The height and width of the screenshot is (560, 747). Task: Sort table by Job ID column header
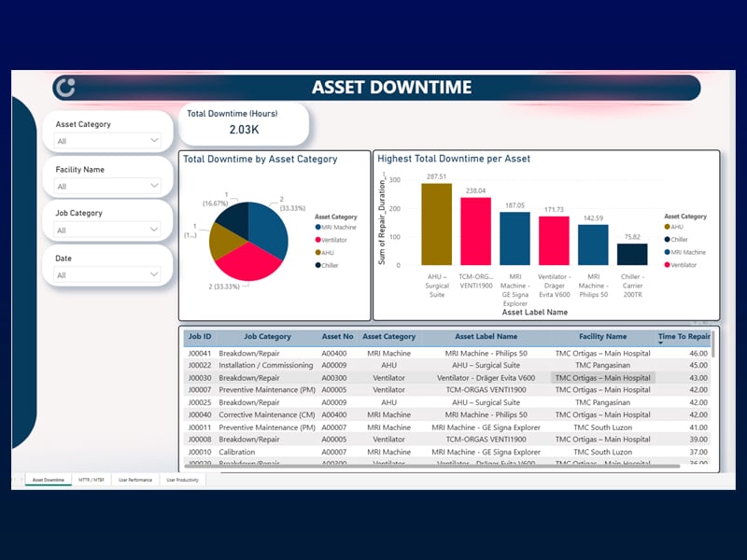pos(200,336)
